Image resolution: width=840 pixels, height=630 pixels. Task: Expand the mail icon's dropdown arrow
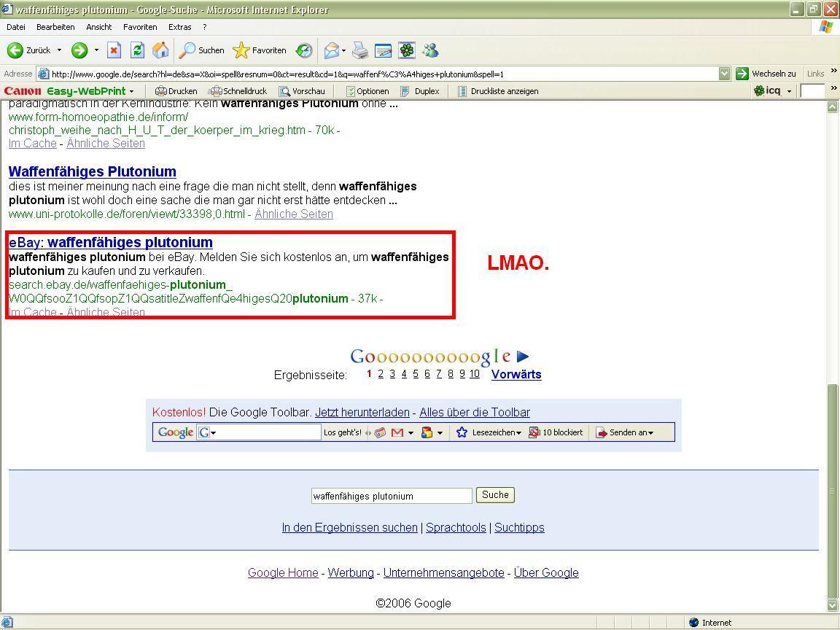(343, 50)
